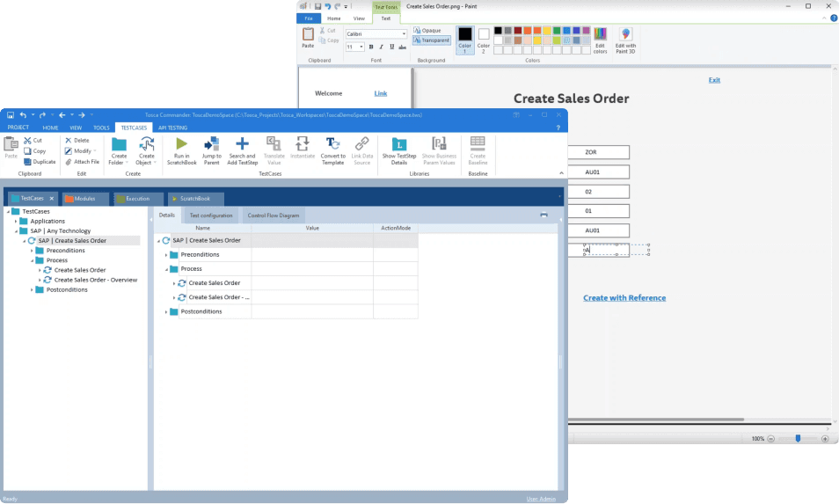This screenshot has width=839, height=504.
Task: Click Paint help icon
Action: click(x=834, y=18)
